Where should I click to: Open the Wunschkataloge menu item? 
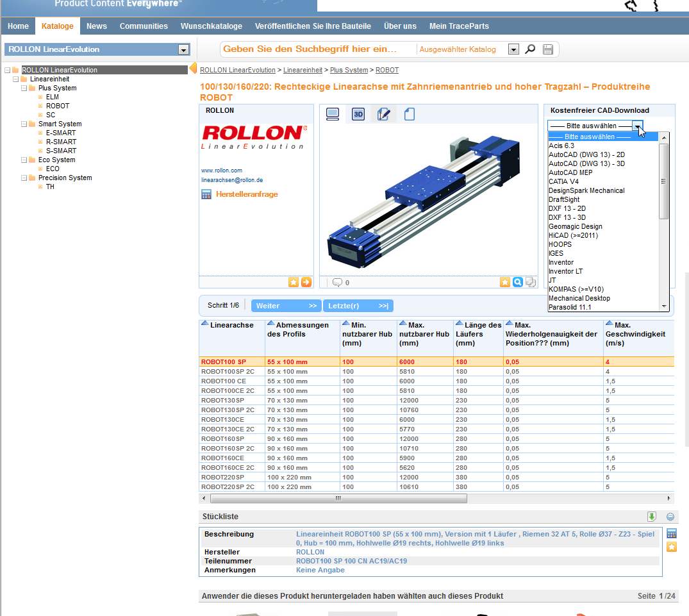(x=212, y=26)
